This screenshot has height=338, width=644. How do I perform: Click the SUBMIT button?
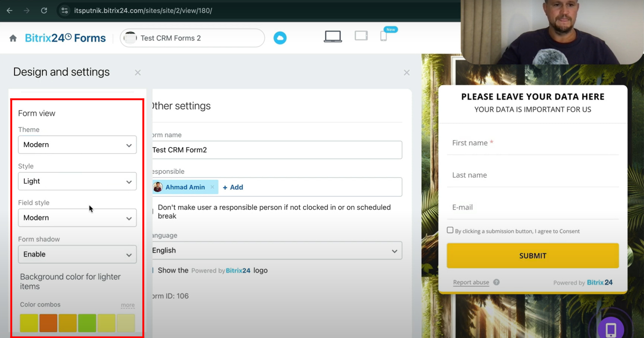(x=533, y=256)
